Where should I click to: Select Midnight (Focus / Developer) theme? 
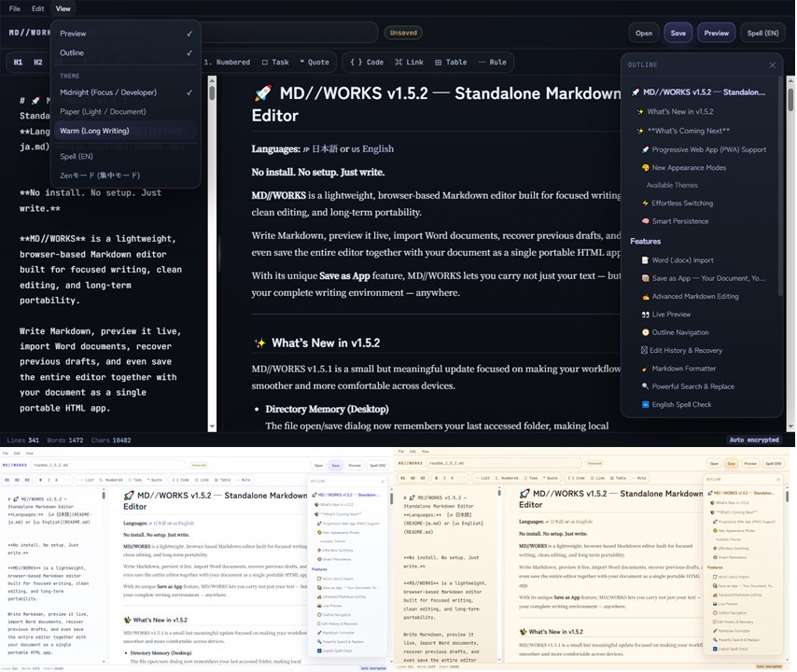(x=126, y=92)
